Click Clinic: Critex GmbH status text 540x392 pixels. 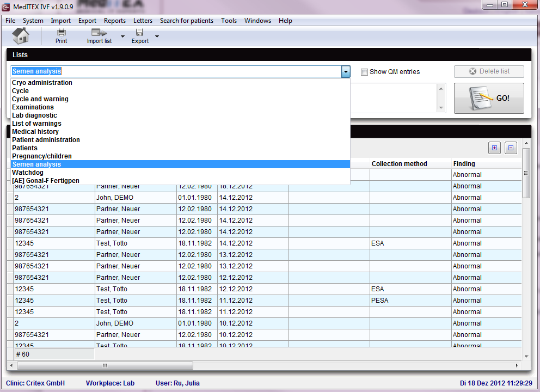35,383
